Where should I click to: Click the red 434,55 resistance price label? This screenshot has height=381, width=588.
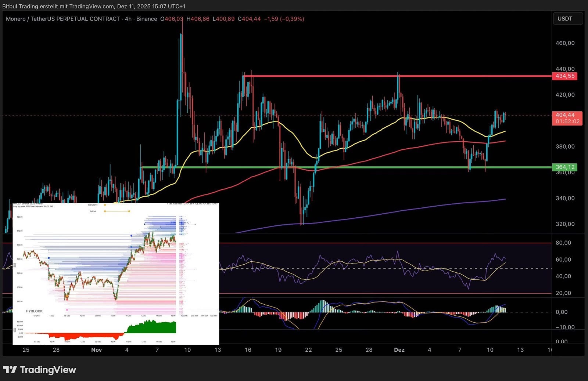tap(564, 76)
